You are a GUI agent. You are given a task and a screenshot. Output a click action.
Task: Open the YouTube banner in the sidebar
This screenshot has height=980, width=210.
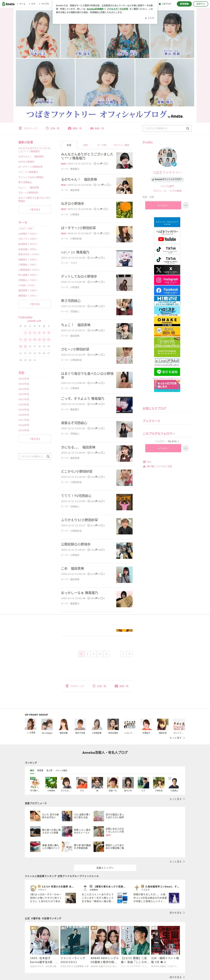click(167, 236)
